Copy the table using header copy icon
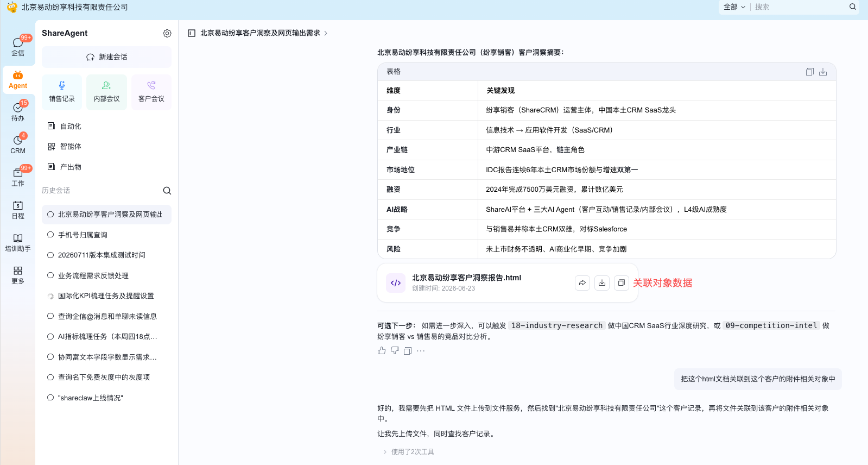Image resolution: width=868 pixels, height=465 pixels. click(810, 72)
